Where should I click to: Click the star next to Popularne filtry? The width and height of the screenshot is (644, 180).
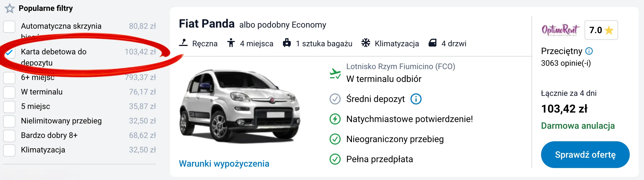point(10,8)
